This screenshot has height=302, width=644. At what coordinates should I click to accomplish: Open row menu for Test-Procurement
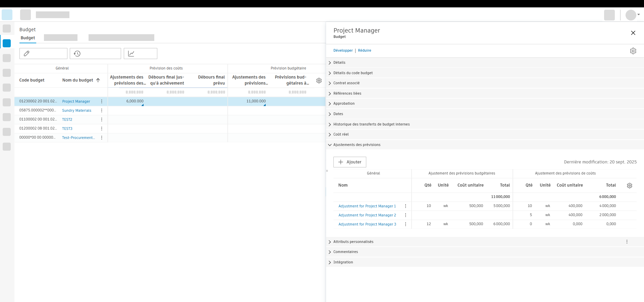[x=102, y=138]
